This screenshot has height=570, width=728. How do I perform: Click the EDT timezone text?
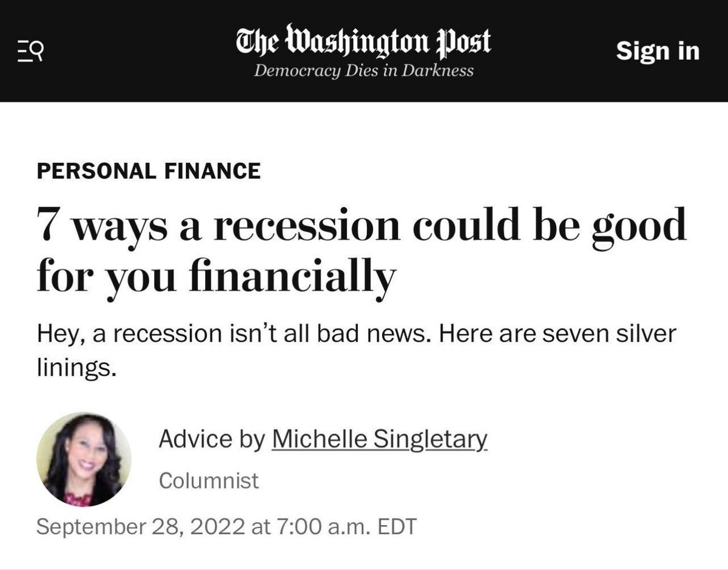[397, 526]
